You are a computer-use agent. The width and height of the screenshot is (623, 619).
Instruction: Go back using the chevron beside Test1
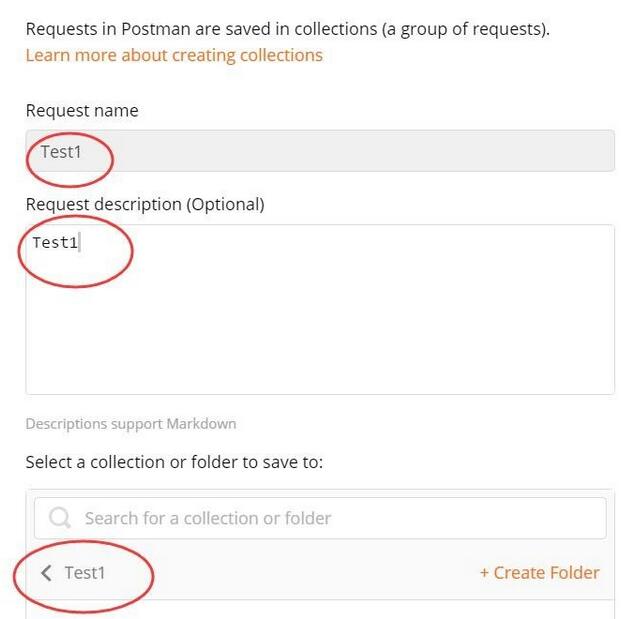click(x=46, y=573)
